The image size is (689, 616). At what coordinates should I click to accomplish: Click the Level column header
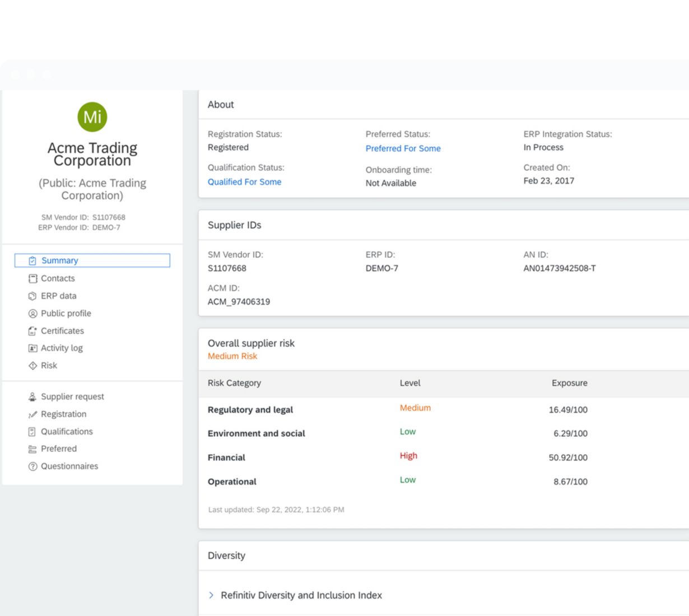pos(410,383)
